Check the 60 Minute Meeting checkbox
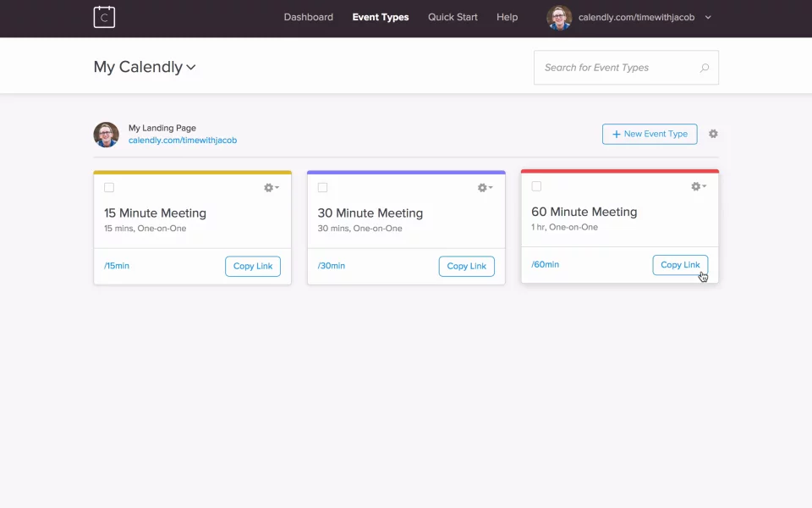This screenshot has width=812, height=508. (536, 186)
